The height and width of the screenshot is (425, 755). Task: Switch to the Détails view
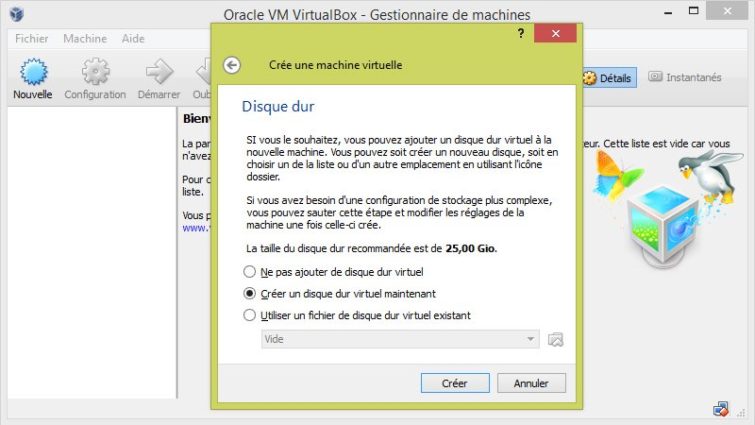pyautogui.click(x=609, y=78)
